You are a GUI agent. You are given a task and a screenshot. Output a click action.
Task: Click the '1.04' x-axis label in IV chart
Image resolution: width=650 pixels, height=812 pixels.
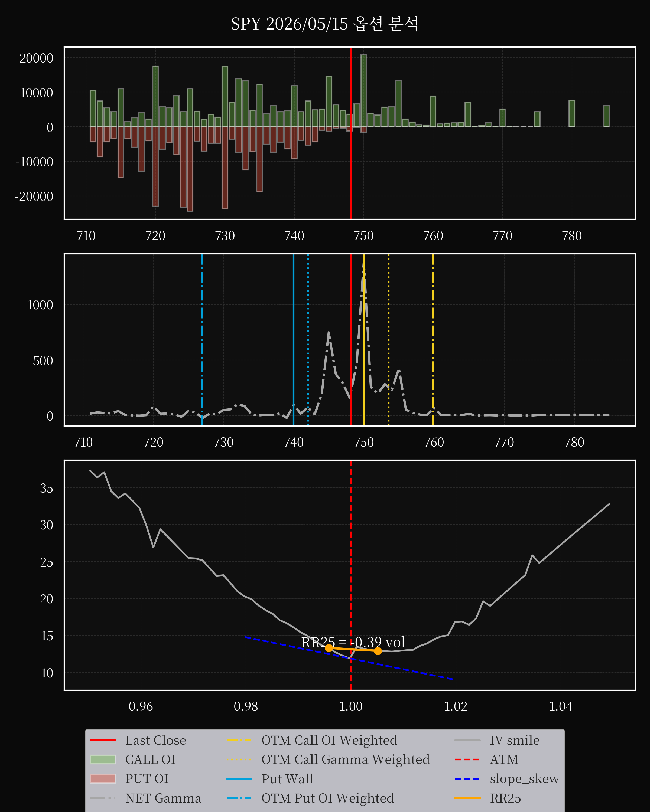tap(561, 706)
